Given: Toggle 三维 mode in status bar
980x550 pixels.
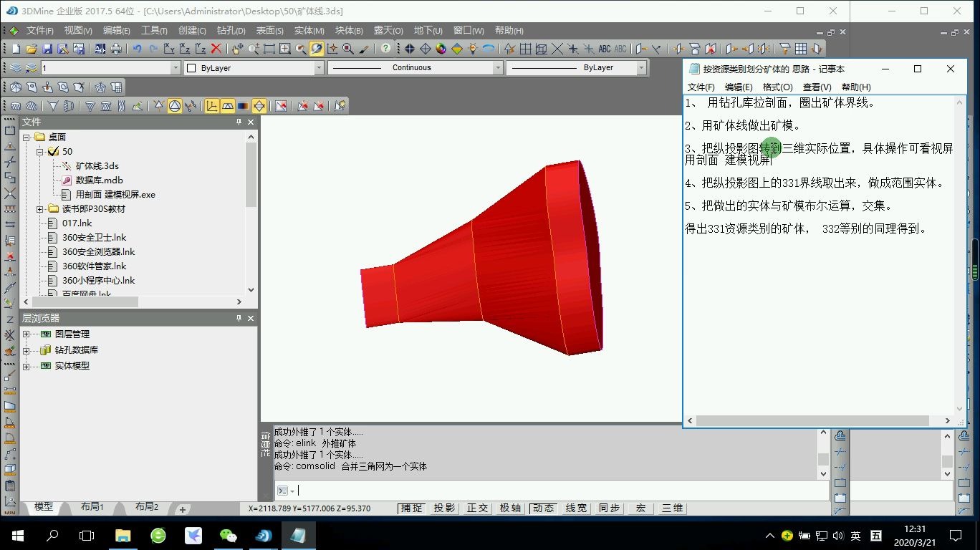Looking at the screenshot, I should [672, 508].
